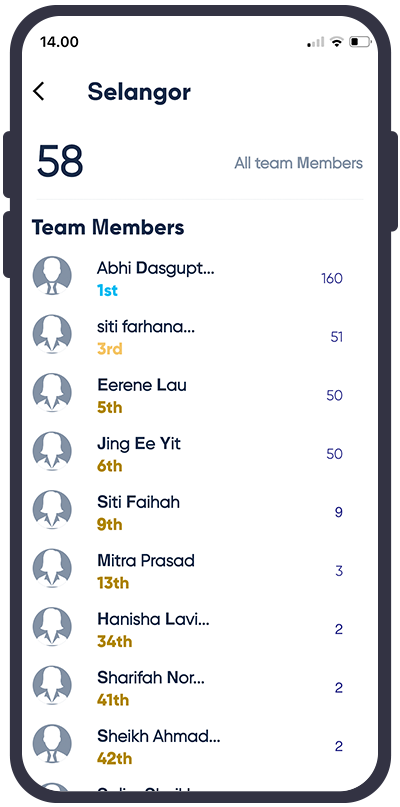Open All team Members link

(299, 163)
